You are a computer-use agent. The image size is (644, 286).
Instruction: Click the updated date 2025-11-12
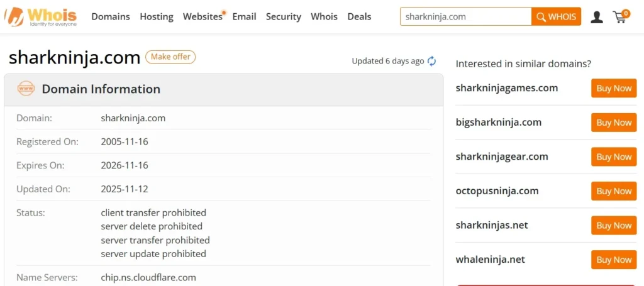(x=125, y=189)
